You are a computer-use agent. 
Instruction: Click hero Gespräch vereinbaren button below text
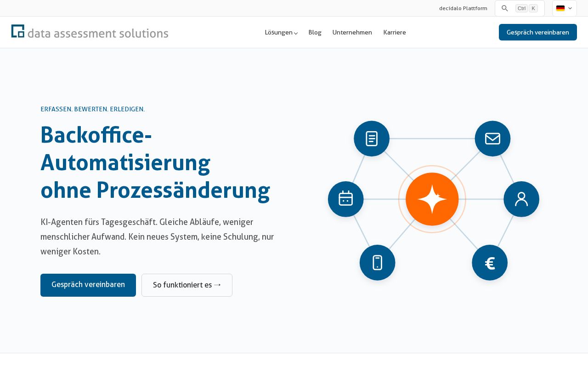coord(88,285)
